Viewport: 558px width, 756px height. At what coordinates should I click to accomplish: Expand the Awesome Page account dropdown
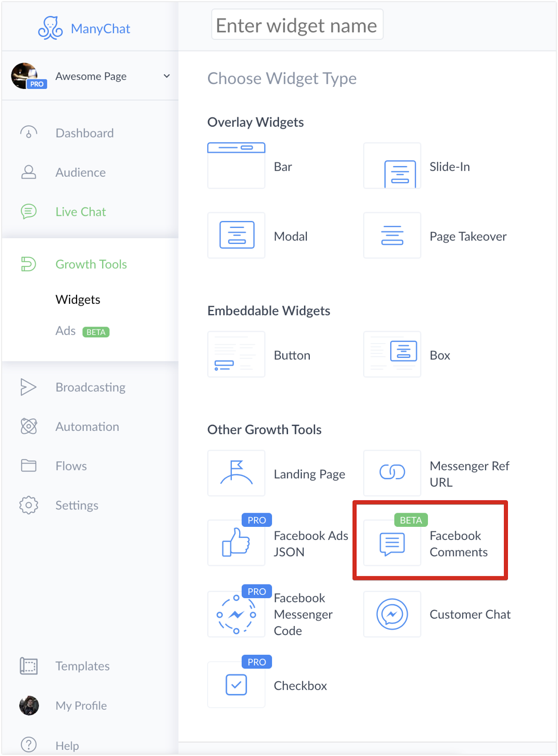point(166,76)
